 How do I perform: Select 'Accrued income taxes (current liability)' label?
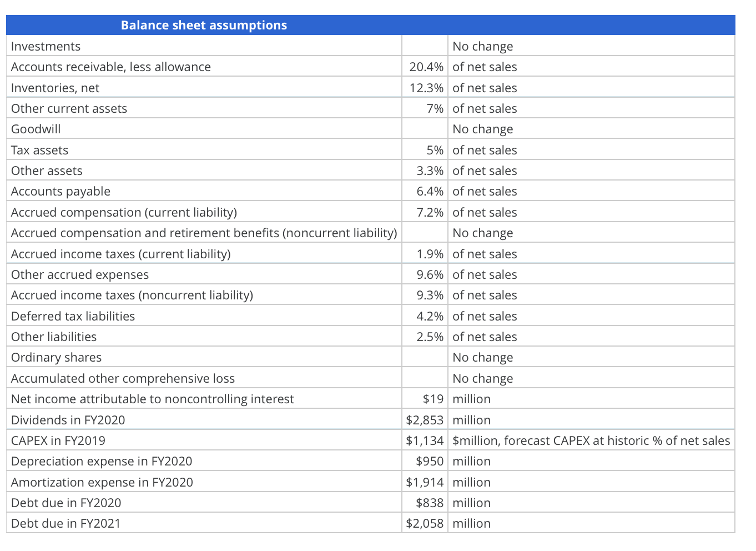pos(121,254)
